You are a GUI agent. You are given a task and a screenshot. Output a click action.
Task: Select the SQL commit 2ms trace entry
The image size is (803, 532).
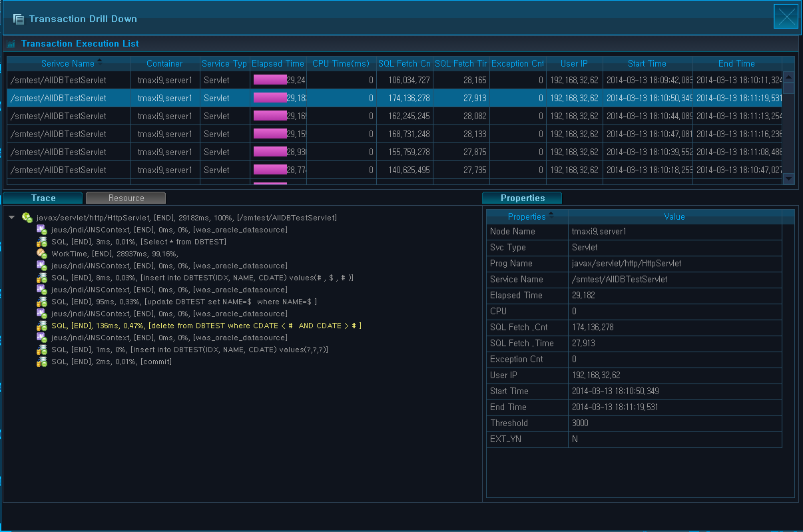point(112,362)
